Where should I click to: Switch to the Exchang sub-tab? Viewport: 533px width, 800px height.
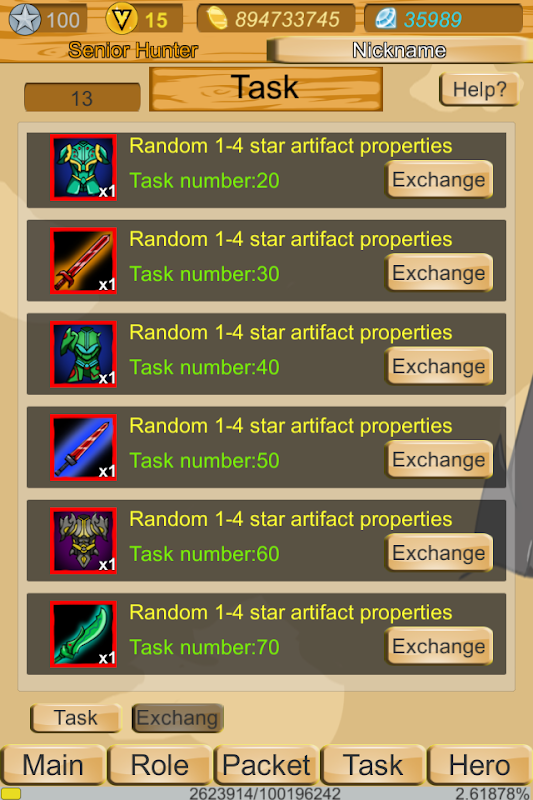[177, 718]
